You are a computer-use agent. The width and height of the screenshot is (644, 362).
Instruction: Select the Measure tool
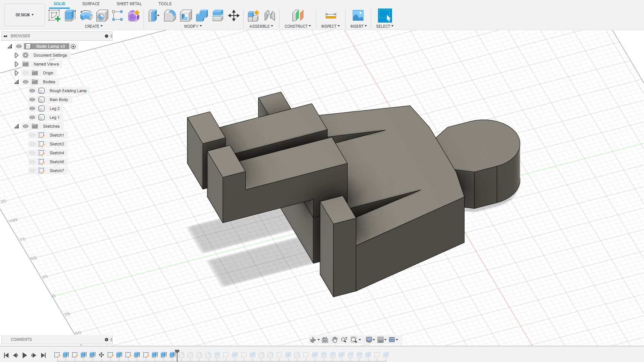(331, 16)
